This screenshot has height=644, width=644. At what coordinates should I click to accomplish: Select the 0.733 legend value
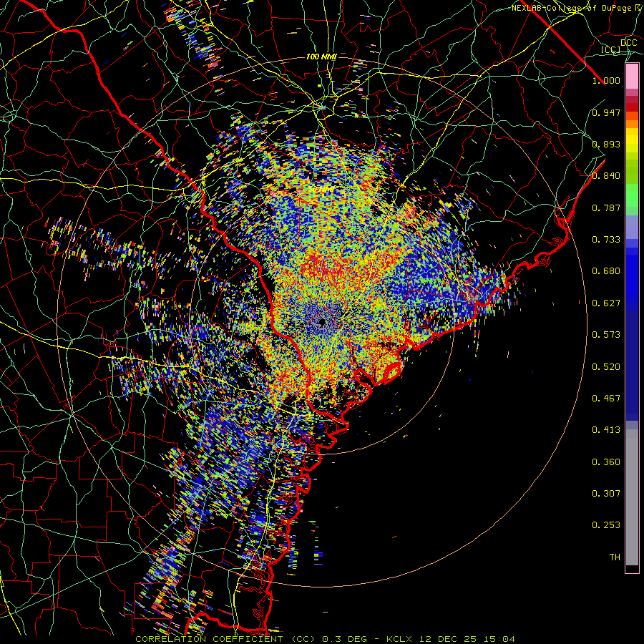click(606, 240)
